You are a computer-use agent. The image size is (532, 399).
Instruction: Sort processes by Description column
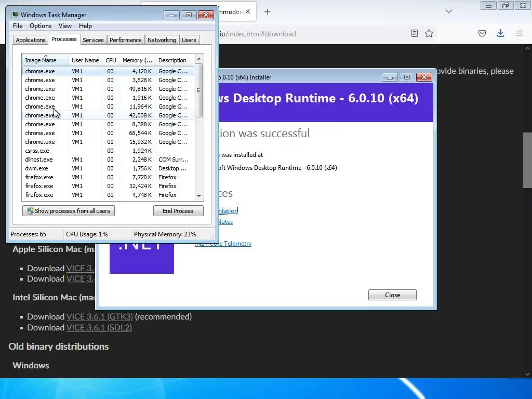(175, 60)
